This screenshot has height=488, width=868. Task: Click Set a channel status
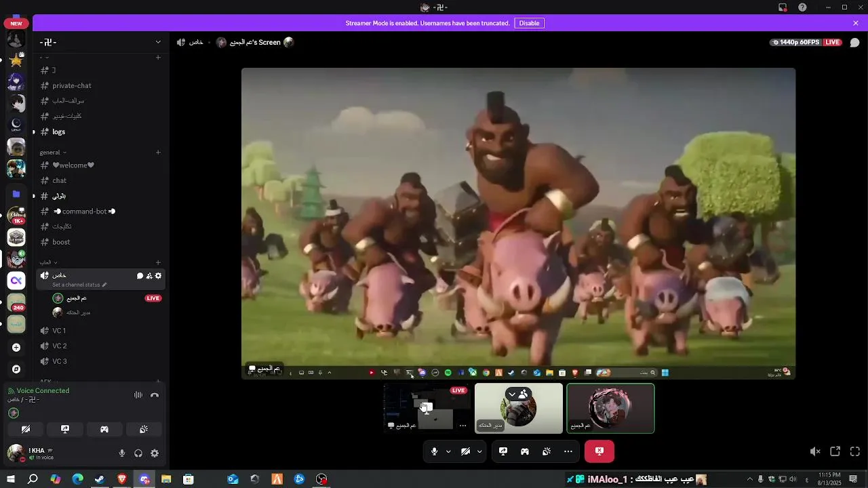pos(79,285)
